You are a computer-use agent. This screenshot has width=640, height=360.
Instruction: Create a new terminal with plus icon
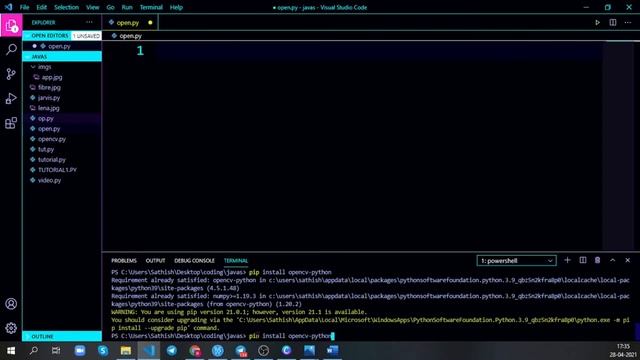567,260
